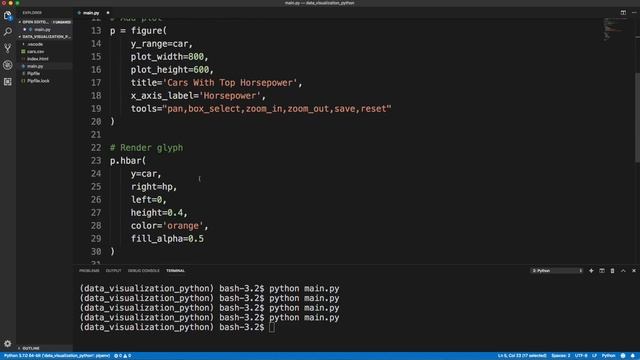640x360 pixels.
Task: Click the split editor icon
Action: (623, 13)
